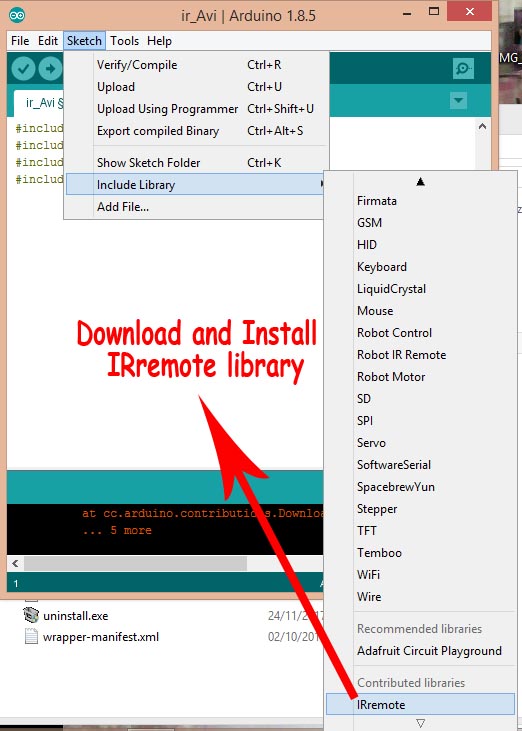Click the wrapper-manifest.xml file icon
Image resolution: width=522 pixels, height=731 pixels.
[x=31, y=636]
